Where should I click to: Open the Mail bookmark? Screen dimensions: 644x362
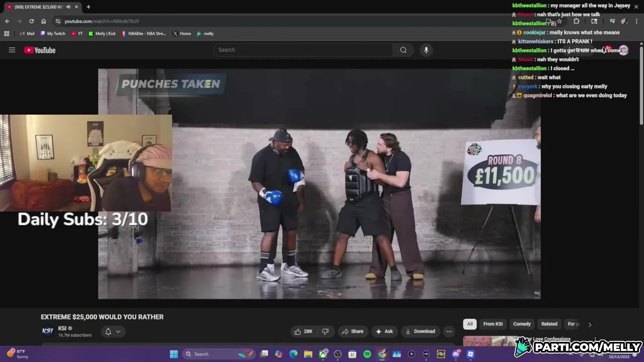27,34
